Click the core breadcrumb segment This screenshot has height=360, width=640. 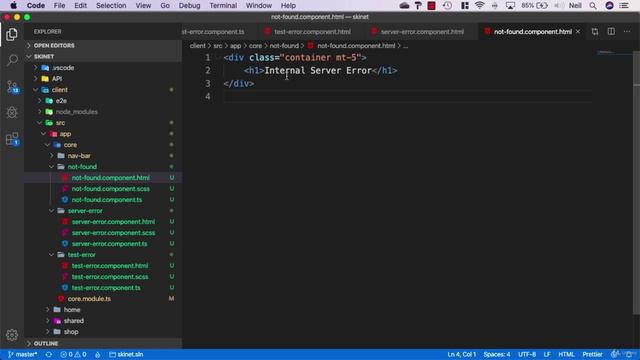(255, 46)
